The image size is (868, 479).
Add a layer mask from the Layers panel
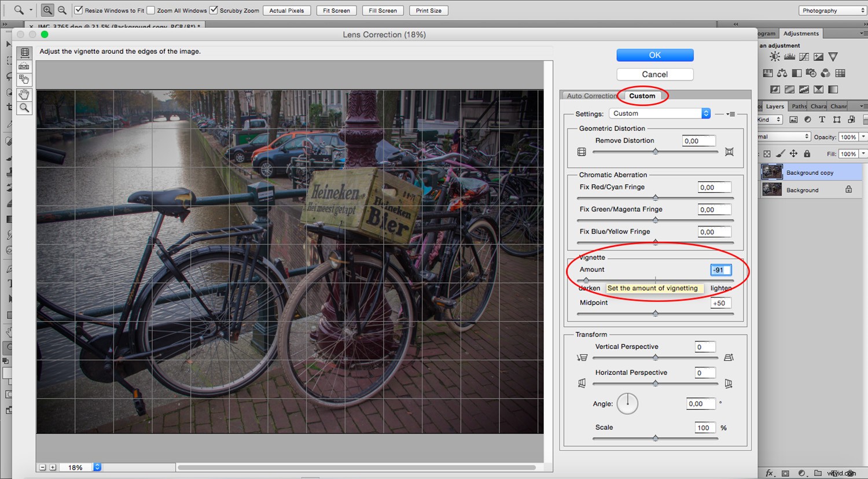tap(786, 473)
